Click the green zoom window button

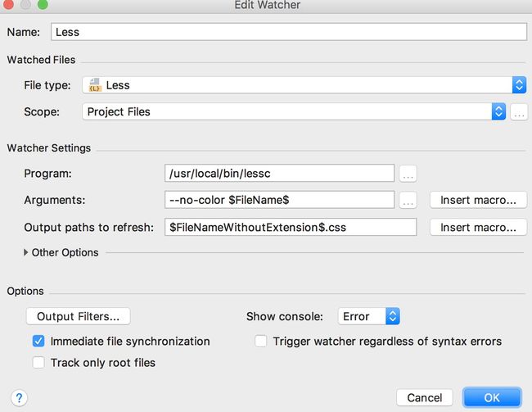point(43,4)
